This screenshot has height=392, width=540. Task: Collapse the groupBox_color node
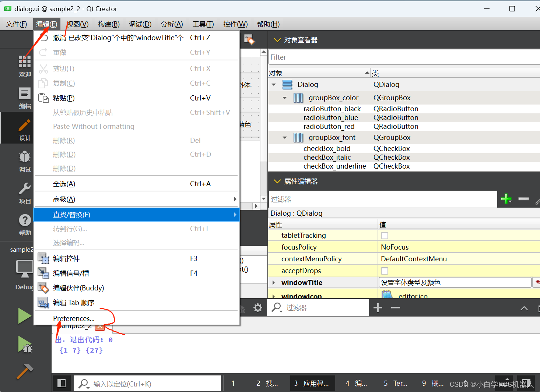point(285,98)
